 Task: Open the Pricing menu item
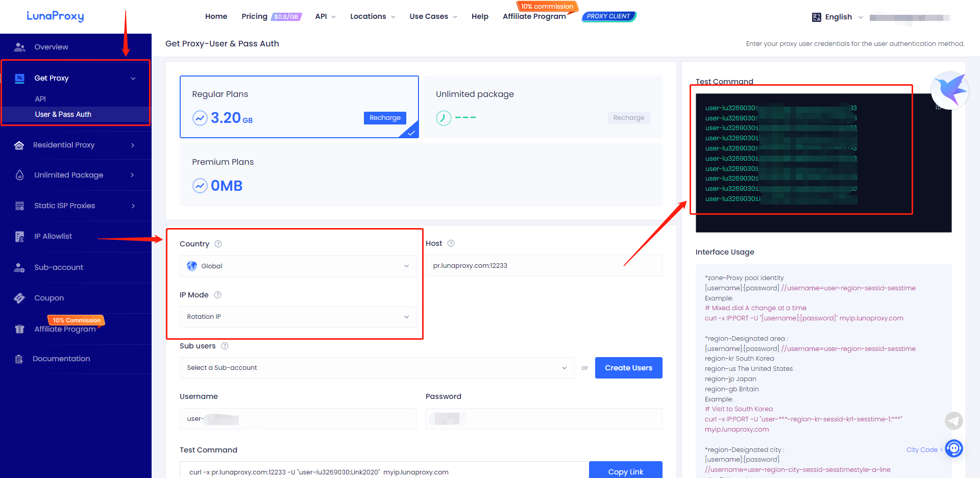[254, 16]
